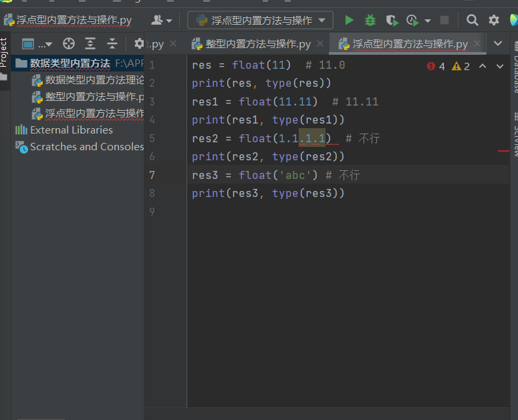Viewport: 518px width, 420px height.
Task: Click line number 7 in the gutter
Action: pos(152,175)
